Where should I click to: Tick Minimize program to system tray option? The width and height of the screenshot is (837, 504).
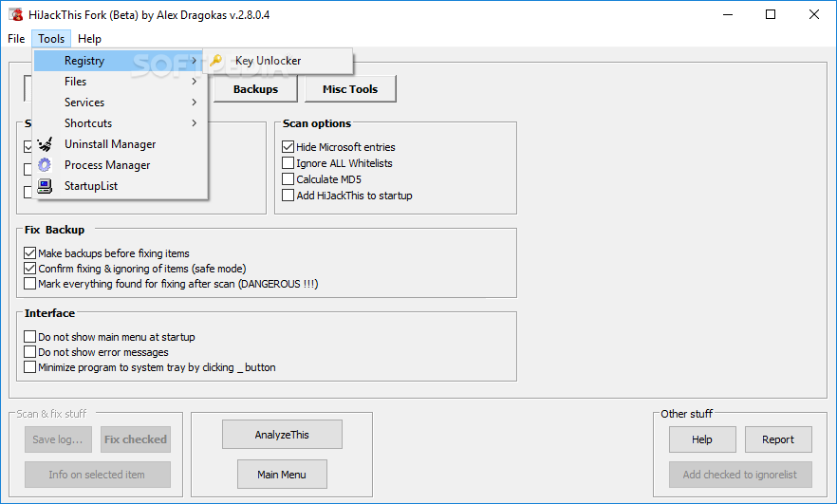pos(30,367)
